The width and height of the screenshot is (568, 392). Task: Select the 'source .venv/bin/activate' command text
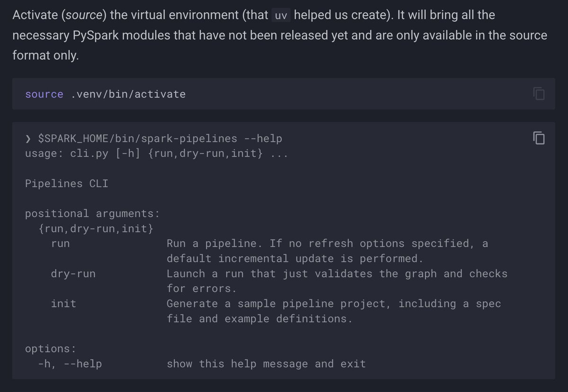click(x=105, y=94)
